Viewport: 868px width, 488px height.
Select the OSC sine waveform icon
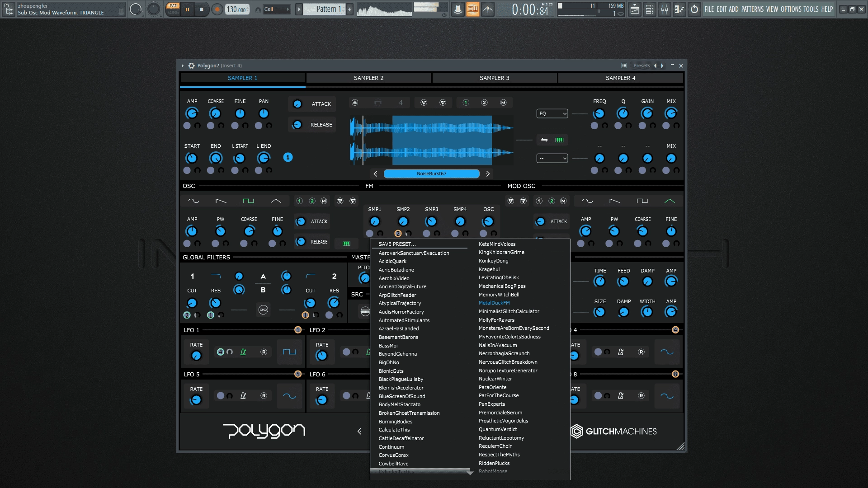[x=193, y=201]
